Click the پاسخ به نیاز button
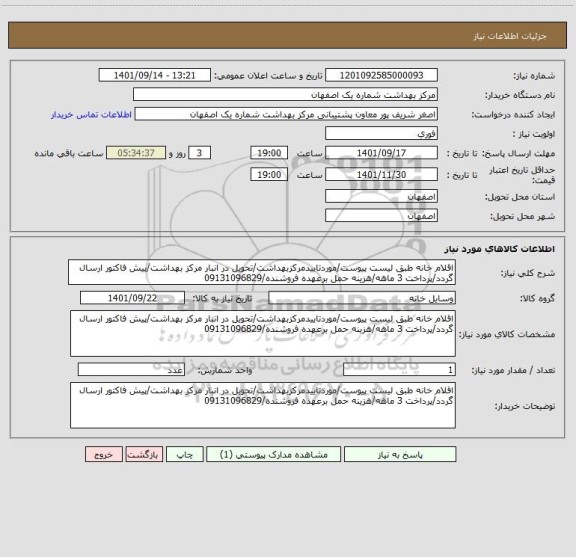This screenshot has height=557, width=576. 400,454
